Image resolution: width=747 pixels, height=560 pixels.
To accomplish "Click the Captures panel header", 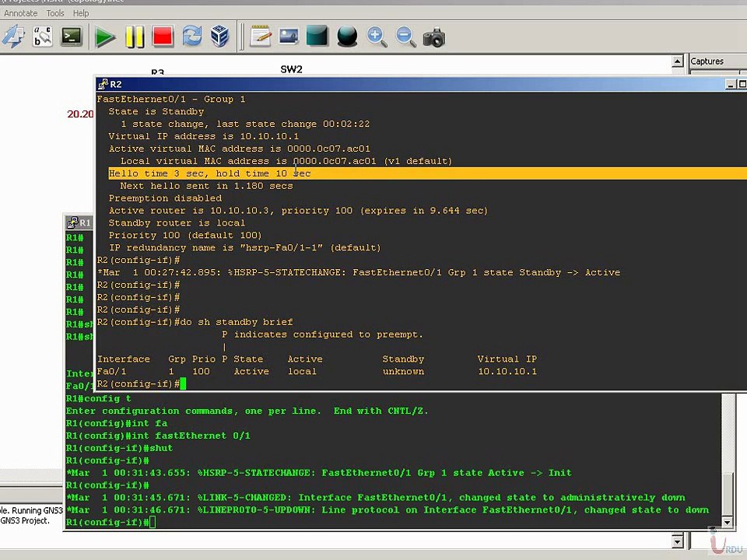I will [x=707, y=61].
